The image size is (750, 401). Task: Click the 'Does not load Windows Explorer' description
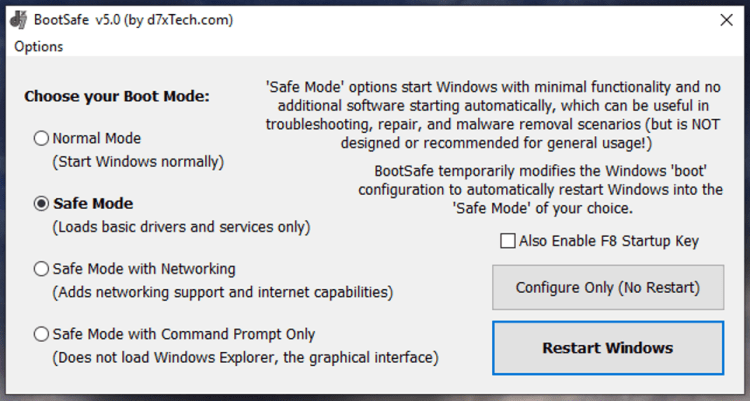[x=245, y=357]
